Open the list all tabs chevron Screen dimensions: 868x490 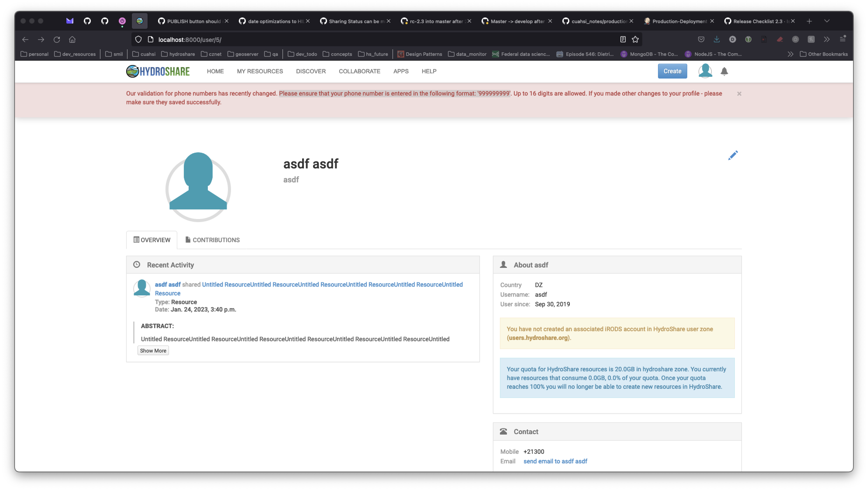point(827,21)
